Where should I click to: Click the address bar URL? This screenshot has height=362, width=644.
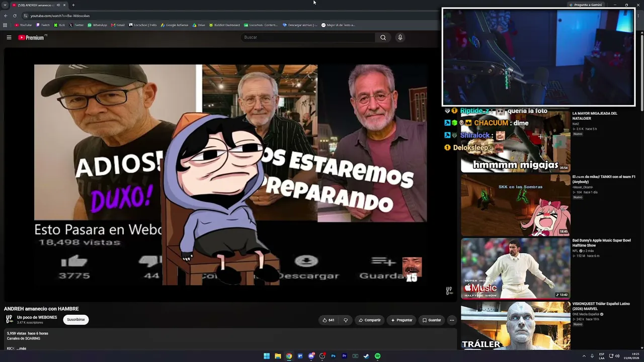pyautogui.click(x=60, y=16)
